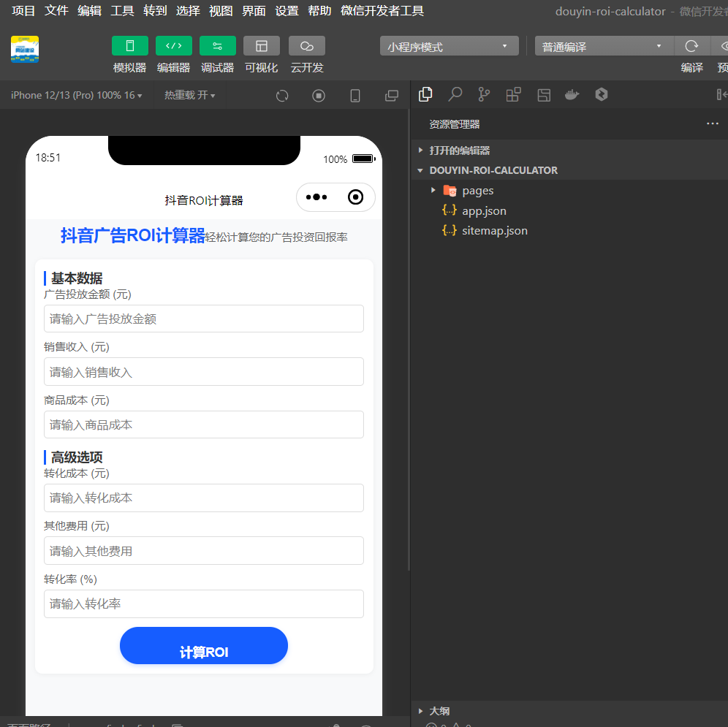
Task: Open the 选择 menu
Action: [188, 11]
